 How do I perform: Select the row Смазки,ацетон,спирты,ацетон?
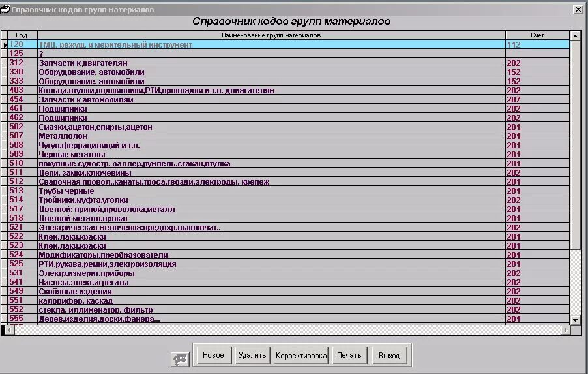[x=288, y=127]
